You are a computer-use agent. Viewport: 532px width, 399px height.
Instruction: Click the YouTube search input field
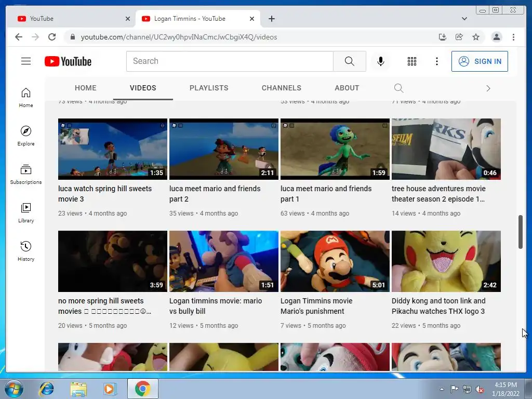[230, 61]
